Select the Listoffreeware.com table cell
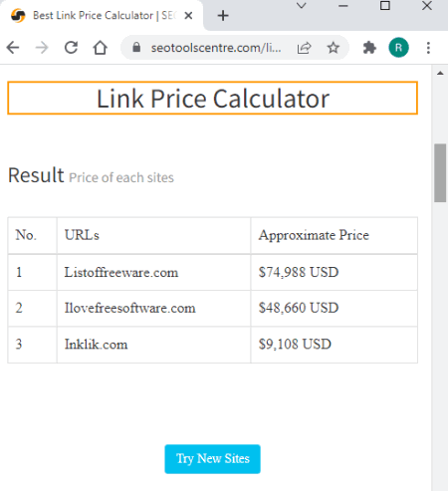 pyautogui.click(x=153, y=273)
